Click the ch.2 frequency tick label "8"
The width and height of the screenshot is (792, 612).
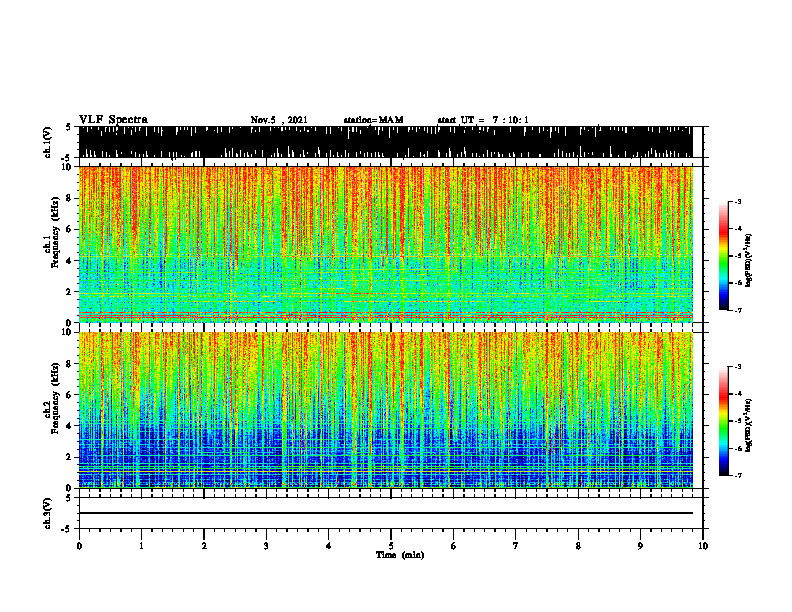(x=70, y=364)
